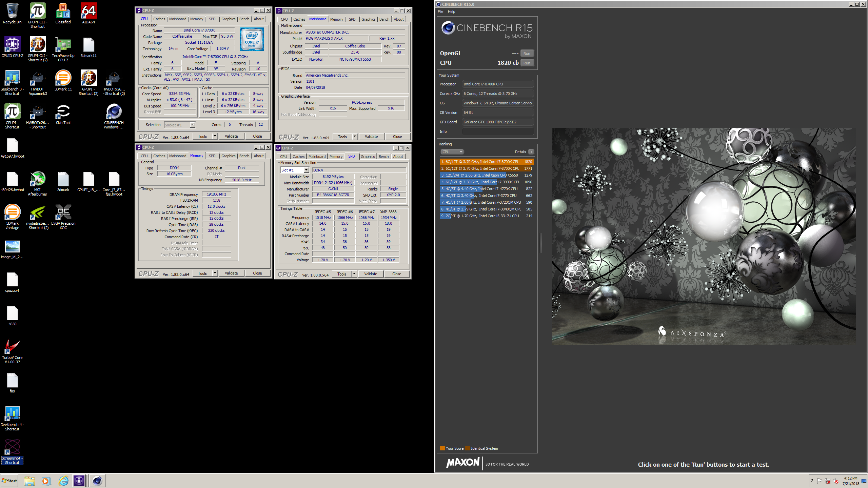The height and width of the screenshot is (488, 868).
Task: Click the rendered Cinebench scene image
Action: point(704,236)
